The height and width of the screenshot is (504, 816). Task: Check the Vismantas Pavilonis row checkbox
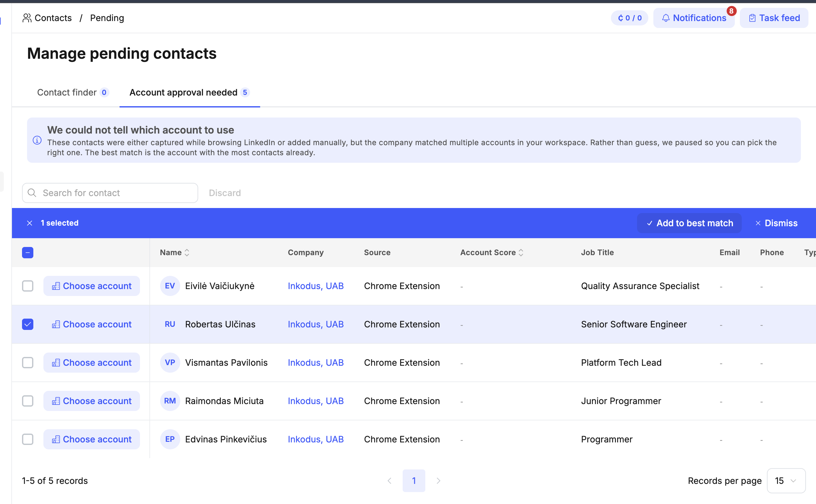[28, 362]
